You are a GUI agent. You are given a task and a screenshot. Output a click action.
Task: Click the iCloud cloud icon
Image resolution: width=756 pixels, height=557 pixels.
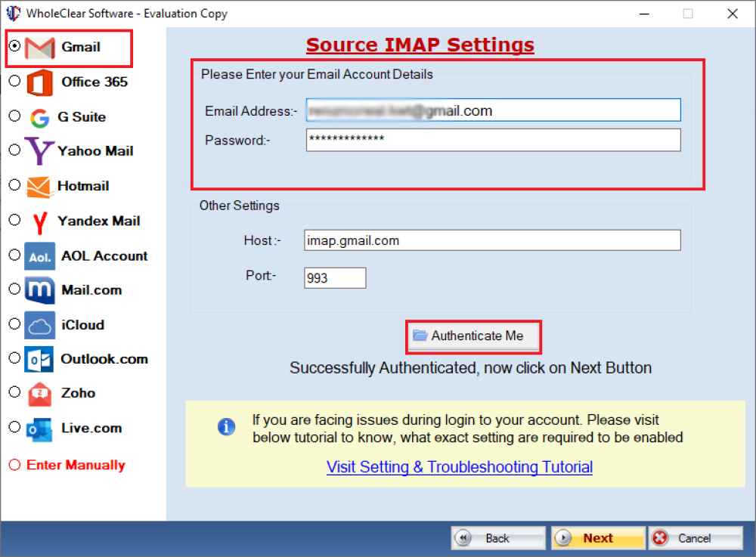(x=39, y=325)
